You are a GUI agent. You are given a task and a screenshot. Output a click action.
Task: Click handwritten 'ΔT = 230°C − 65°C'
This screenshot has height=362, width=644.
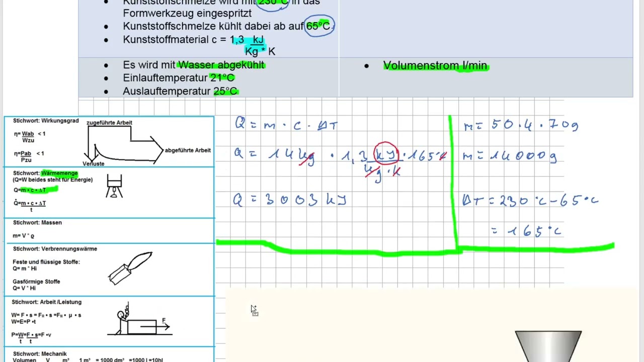pyautogui.click(x=530, y=201)
